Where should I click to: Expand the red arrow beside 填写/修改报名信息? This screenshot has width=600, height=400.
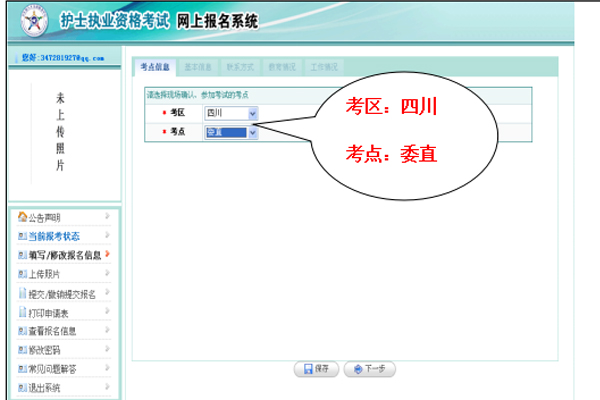tap(107, 255)
